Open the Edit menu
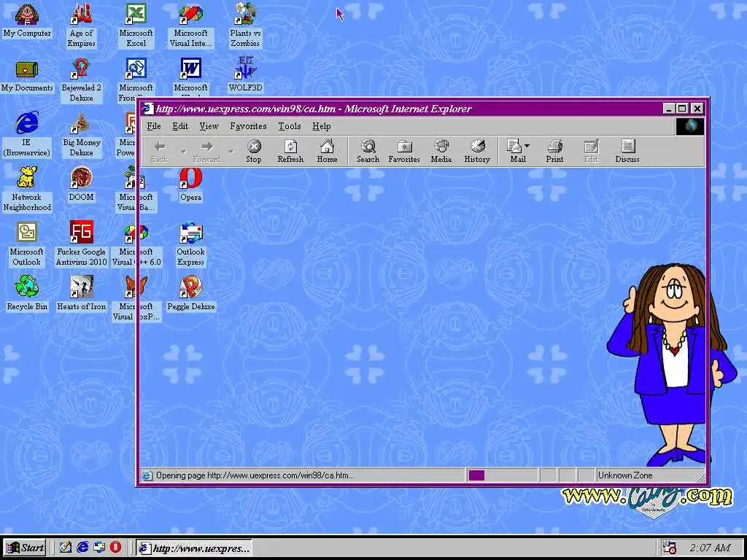 click(x=180, y=126)
